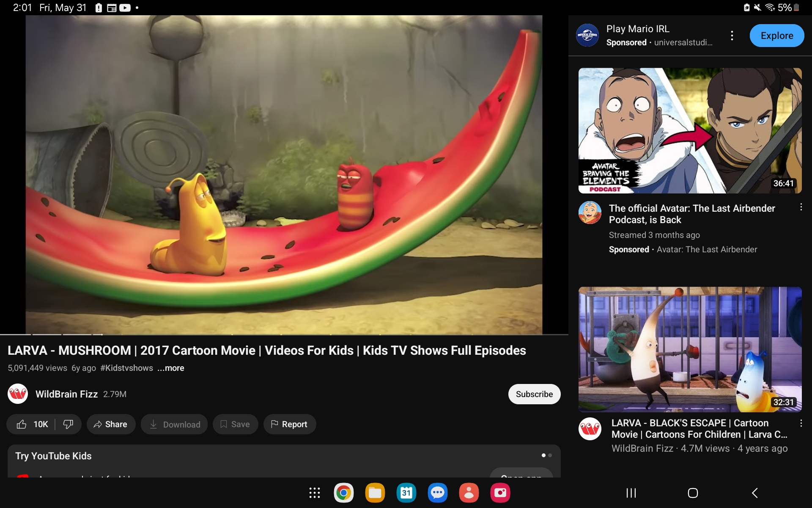Viewport: 812px width, 508px height.
Task: Open the Avatar Braving the Elements thumbnail
Action: tap(690, 130)
